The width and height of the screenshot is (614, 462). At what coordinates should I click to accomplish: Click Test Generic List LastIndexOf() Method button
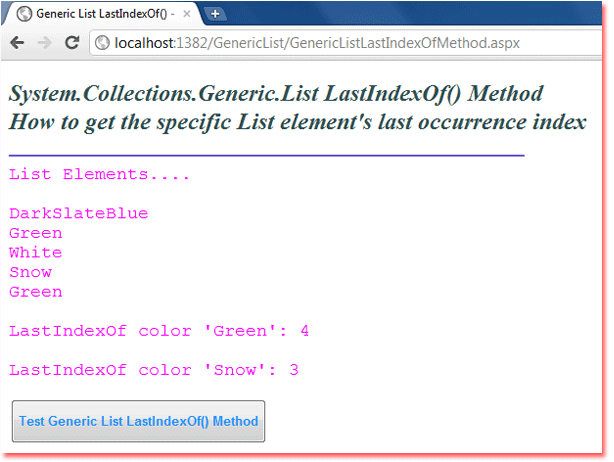point(138,421)
